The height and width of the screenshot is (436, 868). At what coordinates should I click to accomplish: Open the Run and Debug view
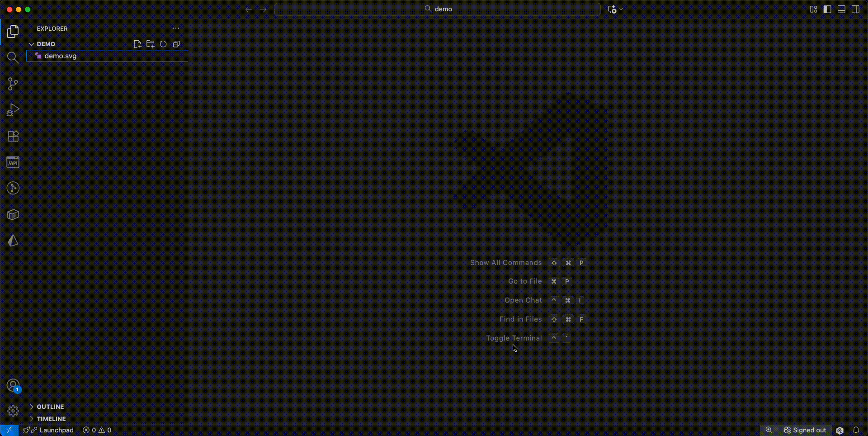click(x=13, y=110)
